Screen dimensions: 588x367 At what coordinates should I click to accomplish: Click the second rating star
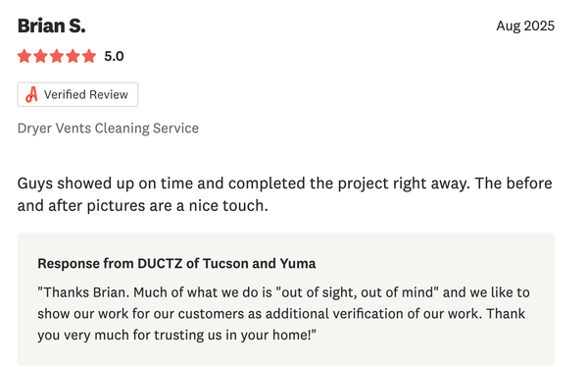(40, 56)
